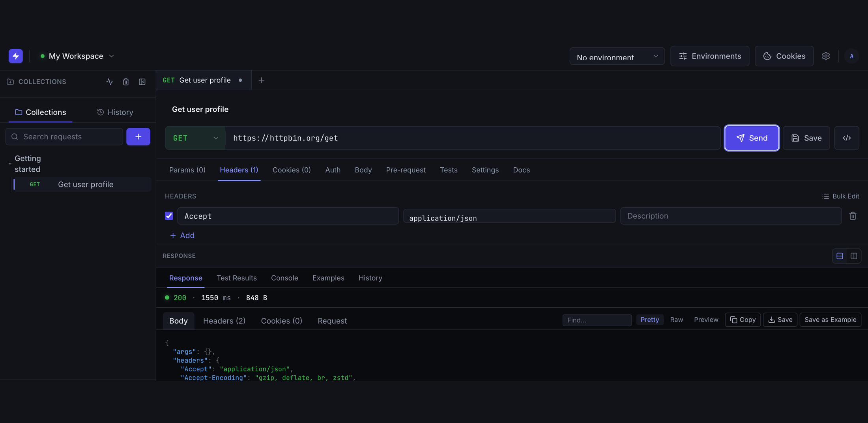Switch to side-by-side response layout icon

tap(854, 256)
